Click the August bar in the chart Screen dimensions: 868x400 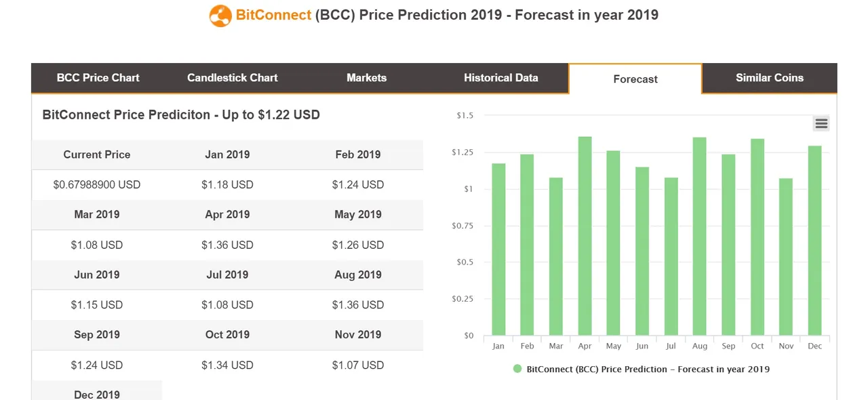click(700, 237)
